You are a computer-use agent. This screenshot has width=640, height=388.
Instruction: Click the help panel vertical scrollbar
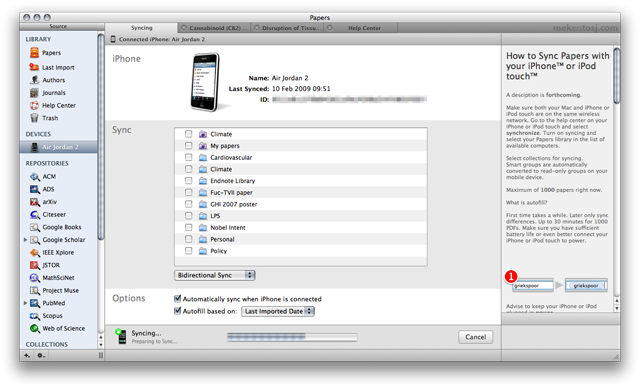[617, 75]
